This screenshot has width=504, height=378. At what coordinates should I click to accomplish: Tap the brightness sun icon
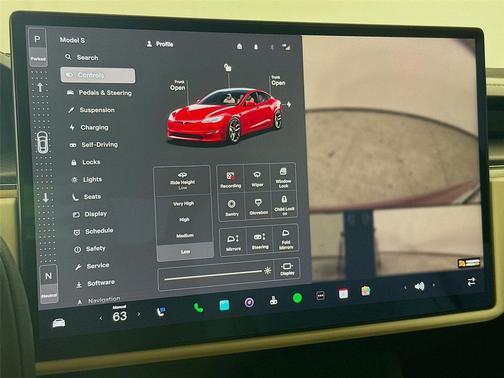tap(267, 270)
